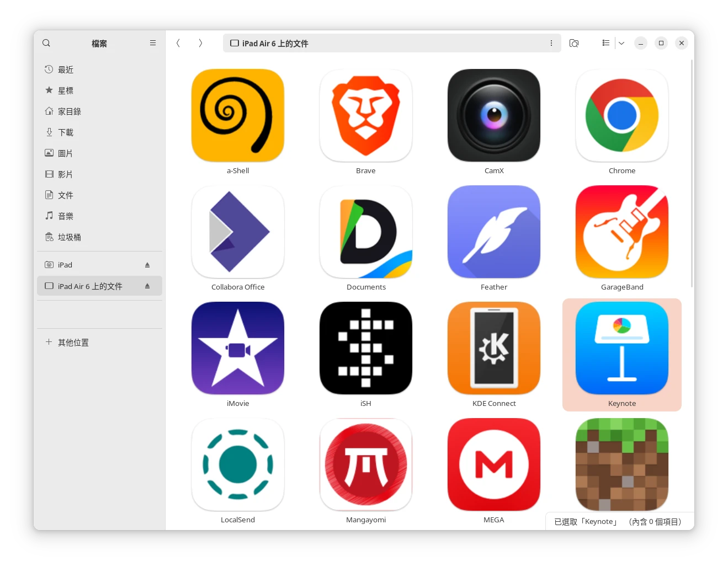
Task: Open the 文件 (Documents) sidebar folder
Action: (99, 195)
